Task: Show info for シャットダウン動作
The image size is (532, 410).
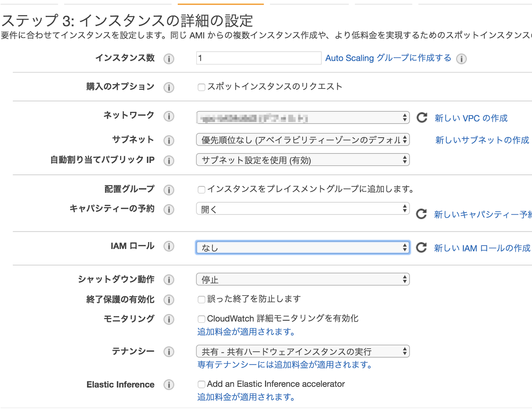Action: pos(169,280)
